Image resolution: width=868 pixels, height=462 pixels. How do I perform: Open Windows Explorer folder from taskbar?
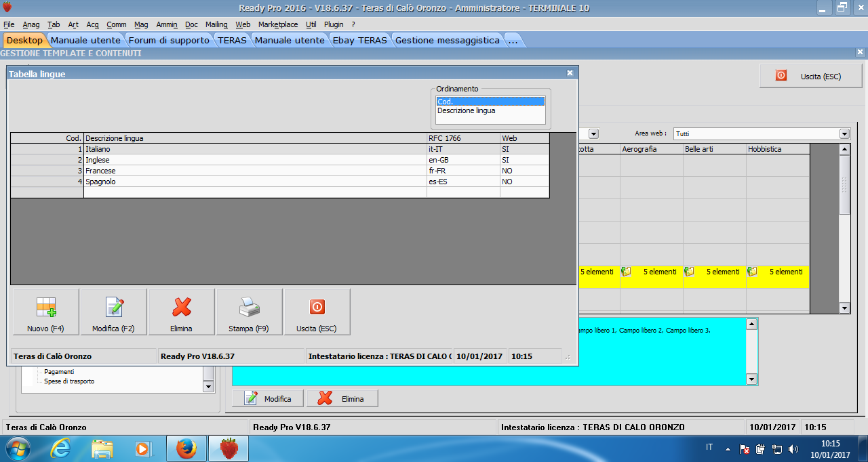click(102, 448)
